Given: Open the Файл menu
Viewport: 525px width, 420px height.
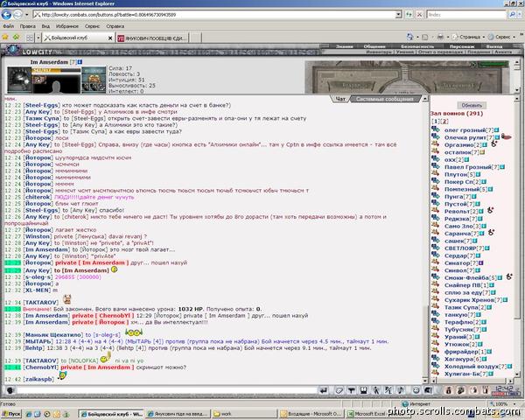Looking at the screenshot, I should [x=9, y=26].
